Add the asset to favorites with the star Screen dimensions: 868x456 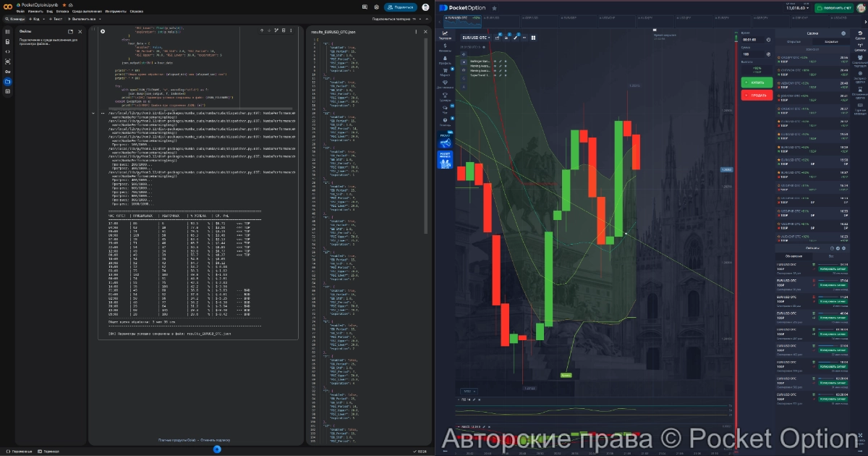tap(494, 8)
